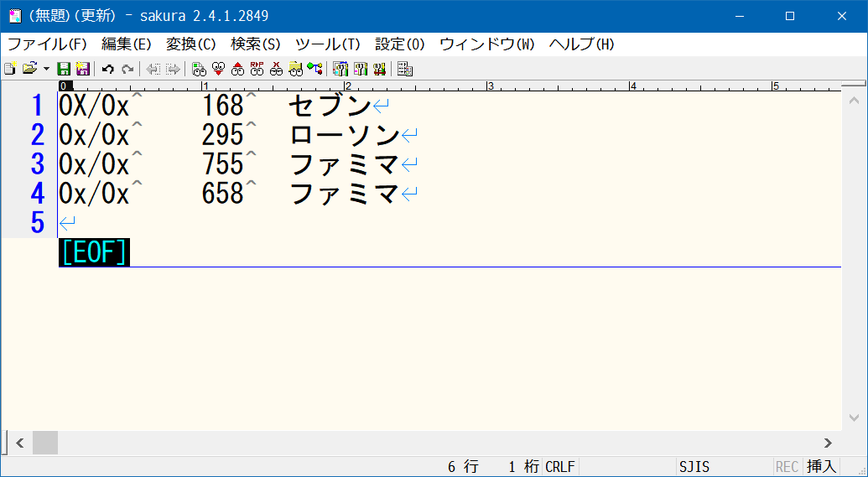Click the CRLF indicator in the status bar
Viewport: 868px width, 477px height.
560,466
